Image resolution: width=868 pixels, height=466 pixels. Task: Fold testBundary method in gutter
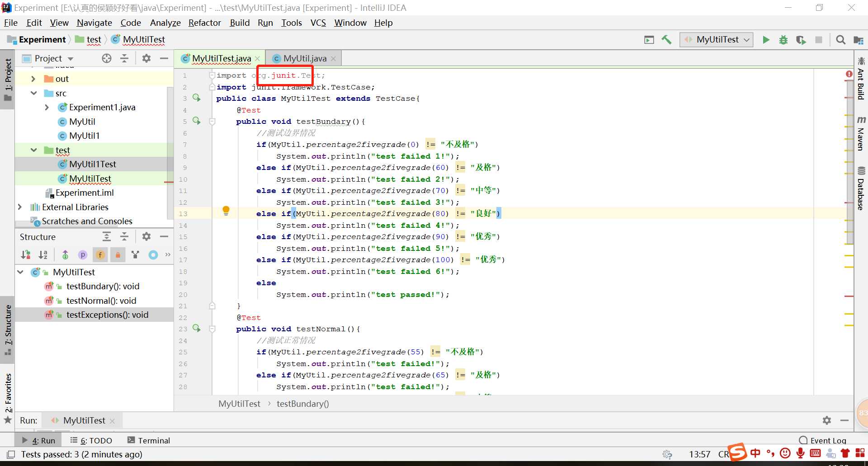(212, 121)
